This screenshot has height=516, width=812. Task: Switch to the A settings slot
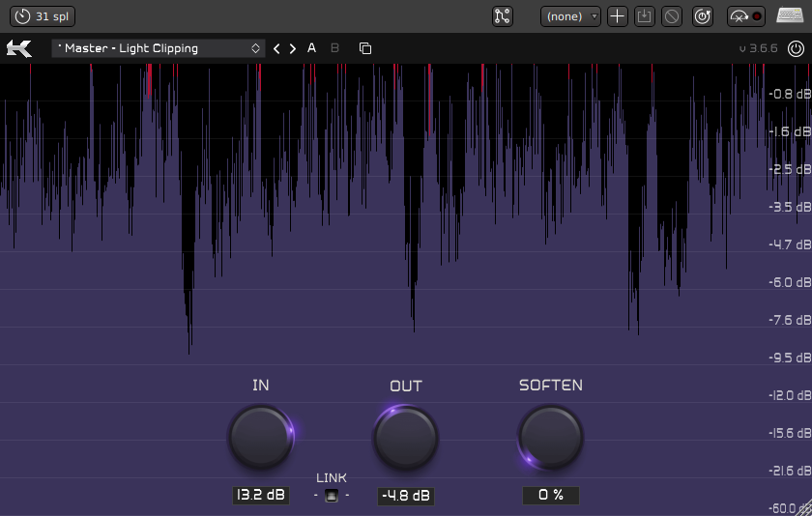[x=312, y=48]
